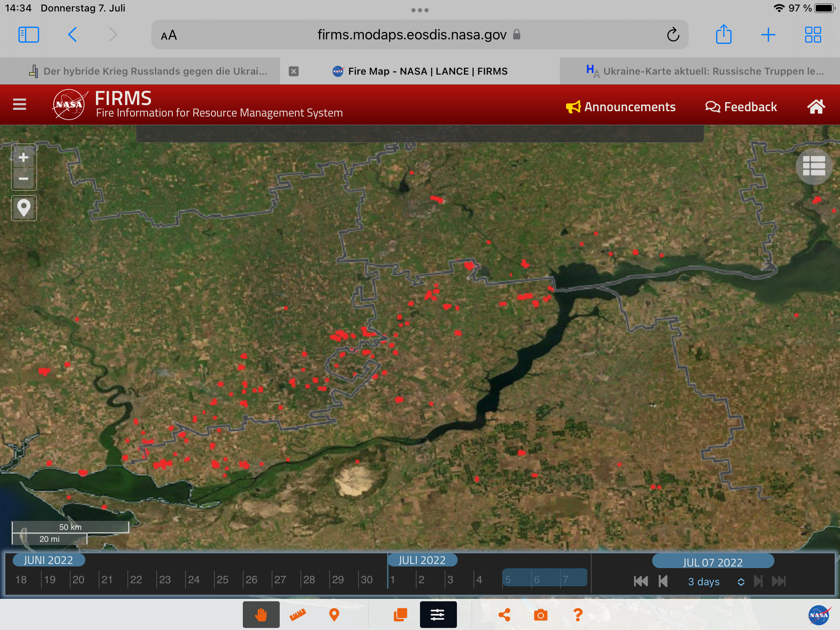The image size is (840, 630).
Task: Click the map zoom in plus button
Action: tap(24, 157)
